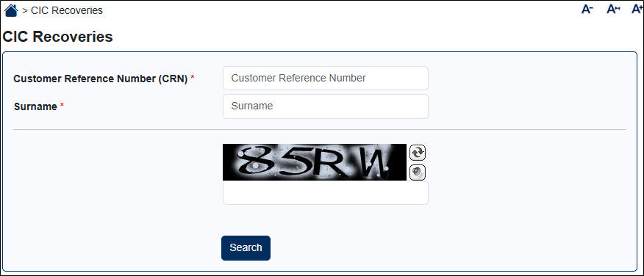This screenshot has height=276, width=644.
Task: Click the horizontal divider above the captcha
Action: click(x=320, y=130)
